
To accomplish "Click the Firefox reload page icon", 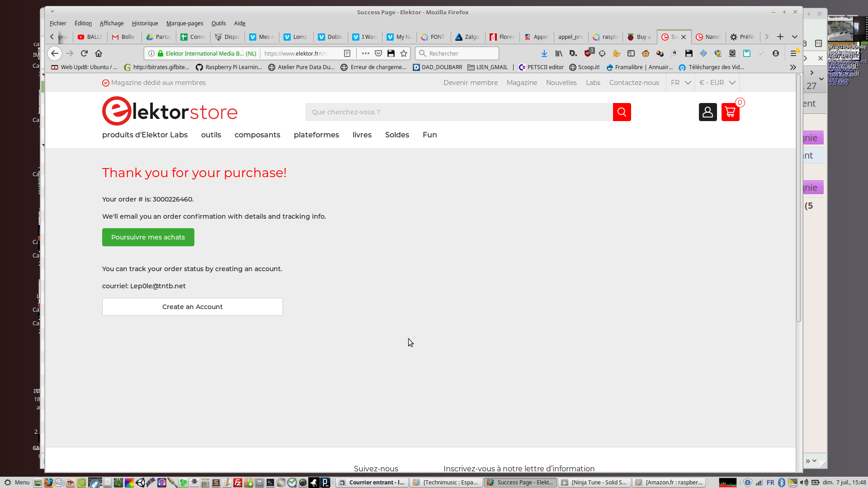I will coord(84,53).
